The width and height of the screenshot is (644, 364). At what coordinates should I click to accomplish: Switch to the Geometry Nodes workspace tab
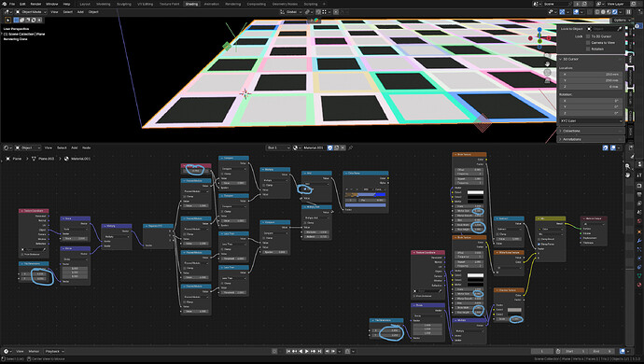point(285,4)
